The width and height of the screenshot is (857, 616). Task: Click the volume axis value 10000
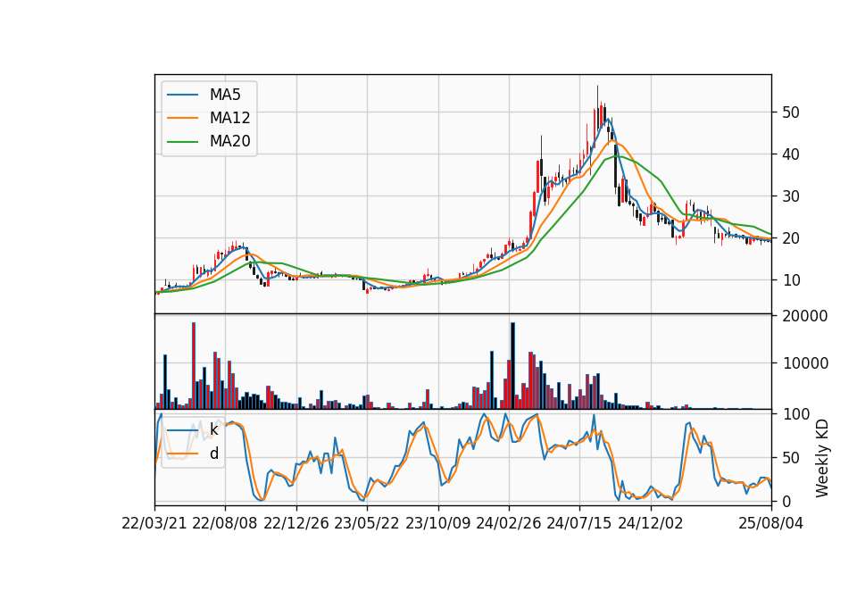(x=805, y=363)
